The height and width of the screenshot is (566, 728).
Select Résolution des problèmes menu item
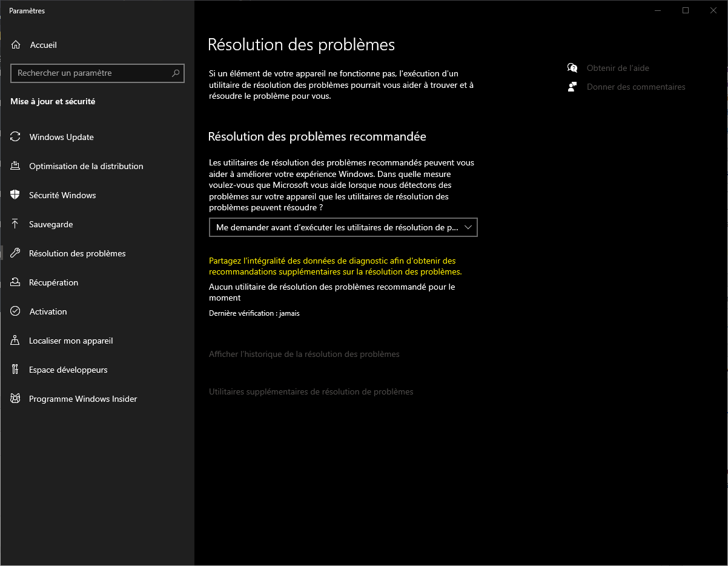(x=77, y=253)
